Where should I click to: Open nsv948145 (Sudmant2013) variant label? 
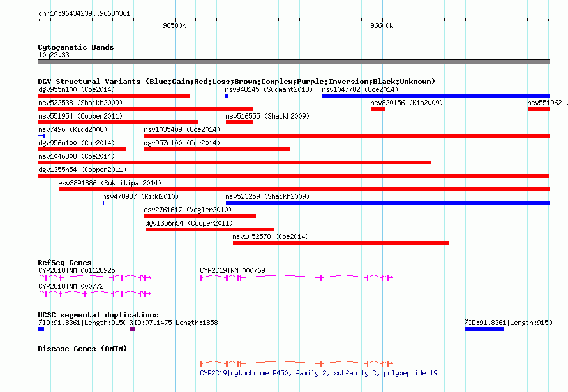coord(269,89)
